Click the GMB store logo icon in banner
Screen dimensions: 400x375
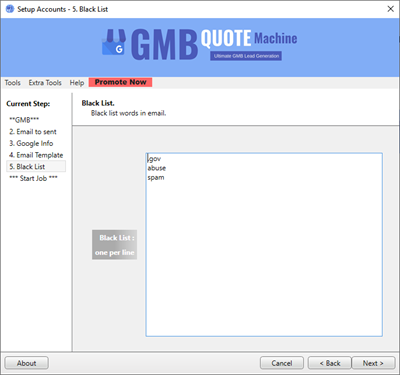[114, 43]
